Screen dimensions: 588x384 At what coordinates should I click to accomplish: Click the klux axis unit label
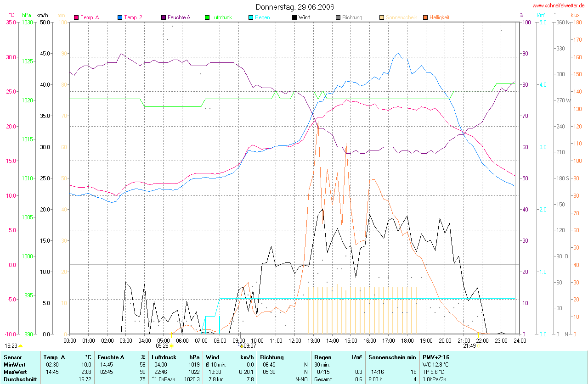tap(575, 15)
